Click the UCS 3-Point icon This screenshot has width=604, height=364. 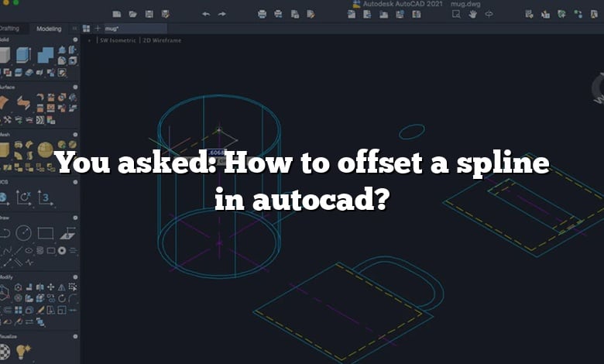coord(46,197)
